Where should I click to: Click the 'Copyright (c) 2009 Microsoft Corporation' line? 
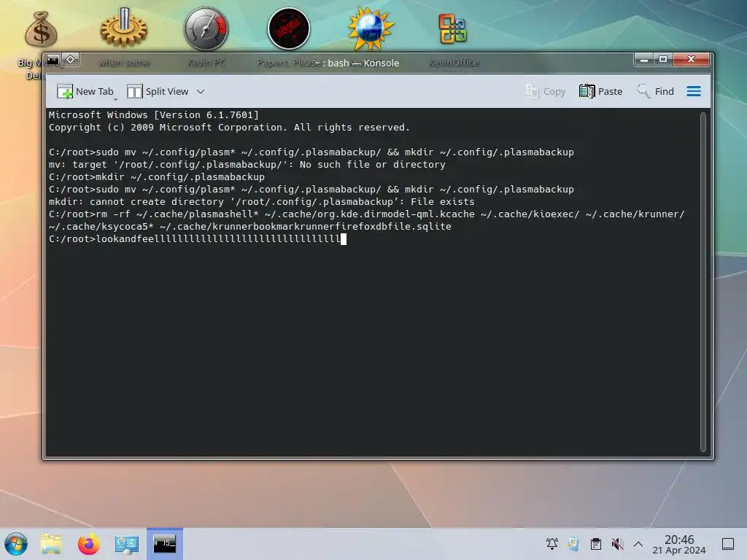[229, 127]
